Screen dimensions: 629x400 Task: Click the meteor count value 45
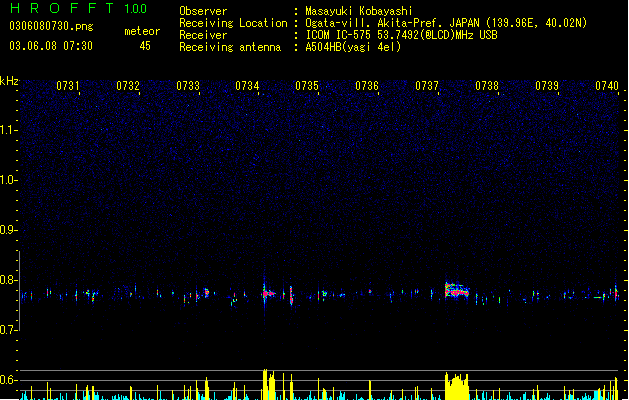(145, 46)
